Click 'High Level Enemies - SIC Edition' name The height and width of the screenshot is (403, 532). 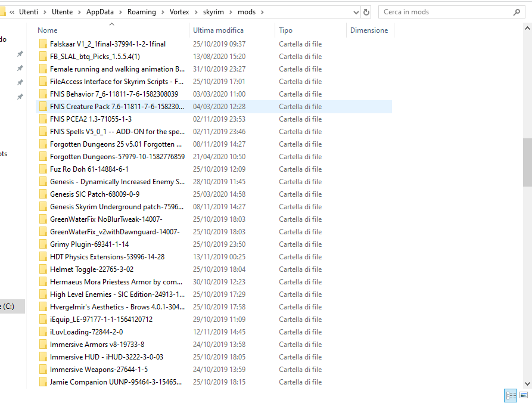coord(117,294)
